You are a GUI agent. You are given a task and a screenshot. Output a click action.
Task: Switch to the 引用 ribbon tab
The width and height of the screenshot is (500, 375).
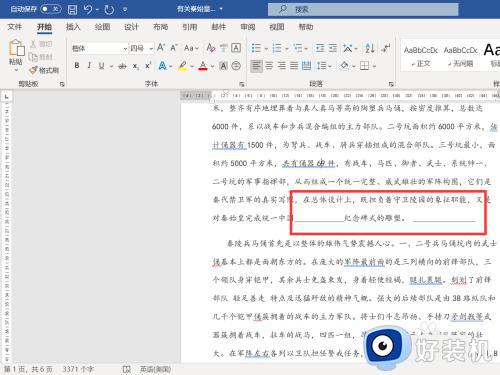coord(190,27)
